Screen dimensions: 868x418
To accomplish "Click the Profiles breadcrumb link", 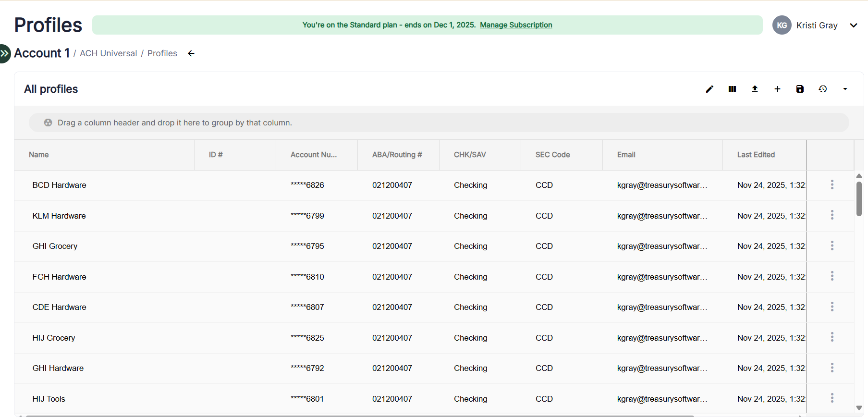I will click(162, 53).
